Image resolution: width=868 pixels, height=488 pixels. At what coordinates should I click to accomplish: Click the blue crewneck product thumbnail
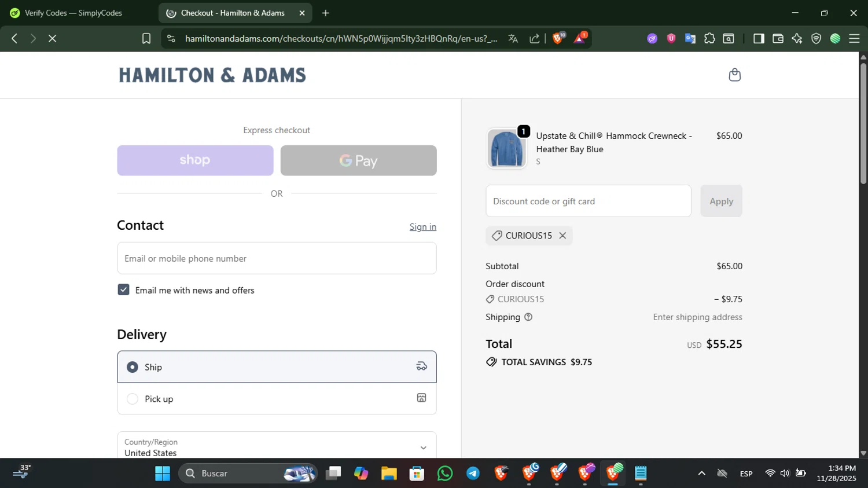click(506, 149)
